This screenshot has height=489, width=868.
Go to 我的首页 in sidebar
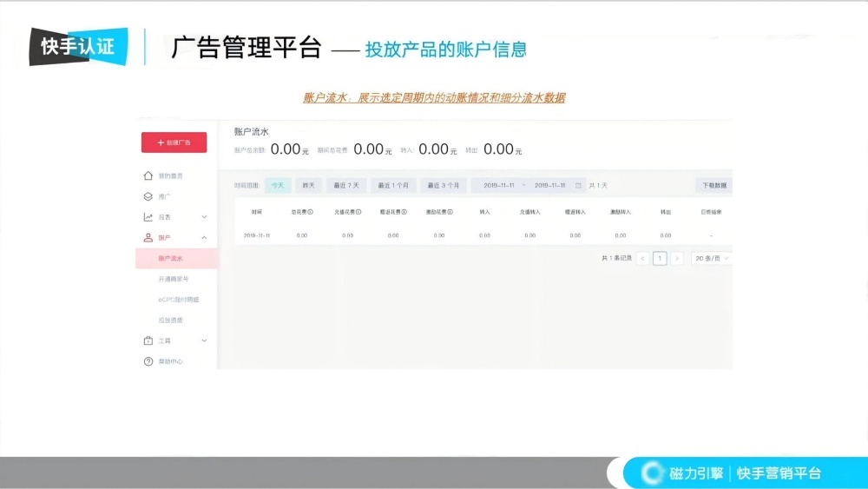click(x=170, y=175)
